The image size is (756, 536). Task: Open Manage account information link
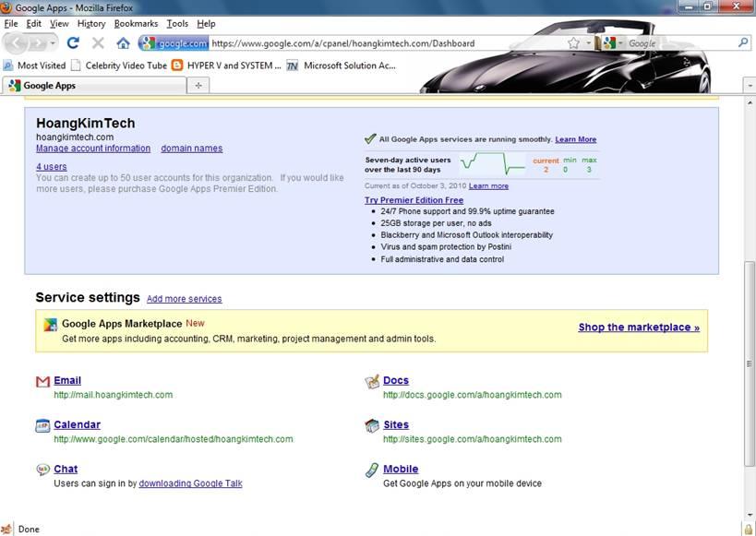tap(93, 149)
